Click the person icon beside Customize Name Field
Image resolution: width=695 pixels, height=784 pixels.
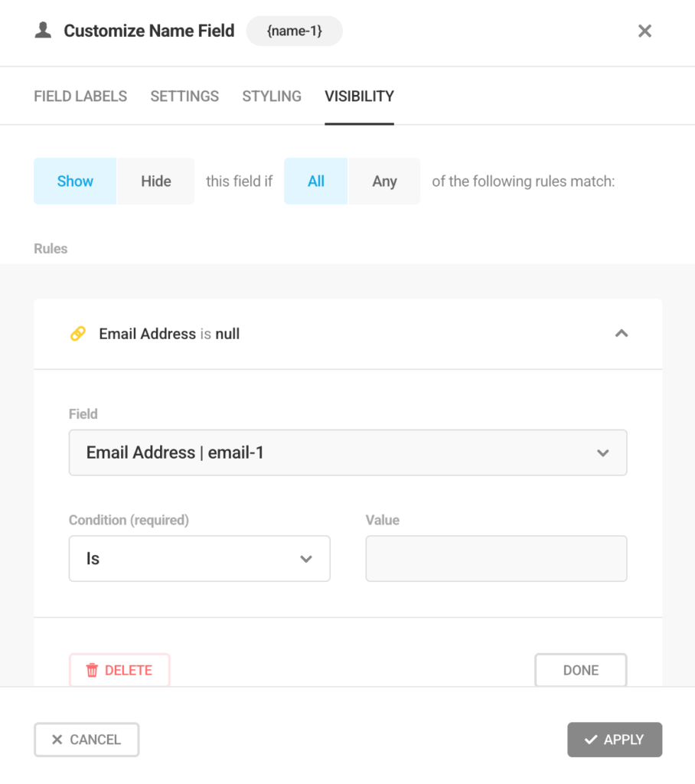pyautogui.click(x=44, y=31)
